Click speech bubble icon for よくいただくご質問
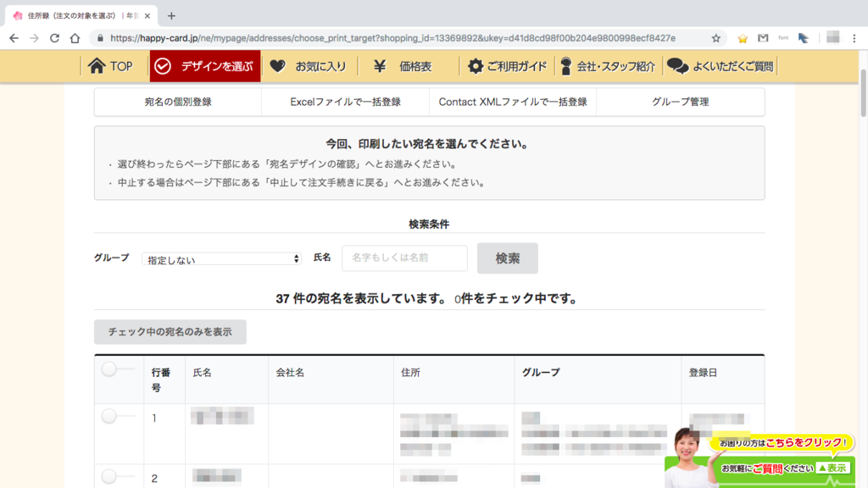The image size is (868, 488). click(677, 66)
